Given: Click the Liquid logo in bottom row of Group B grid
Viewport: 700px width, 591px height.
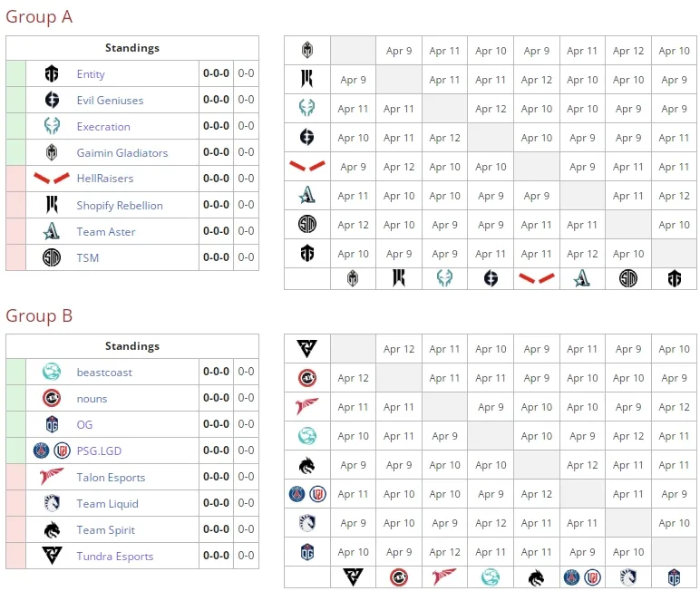Looking at the screenshot, I should click(x=627, y=576).
